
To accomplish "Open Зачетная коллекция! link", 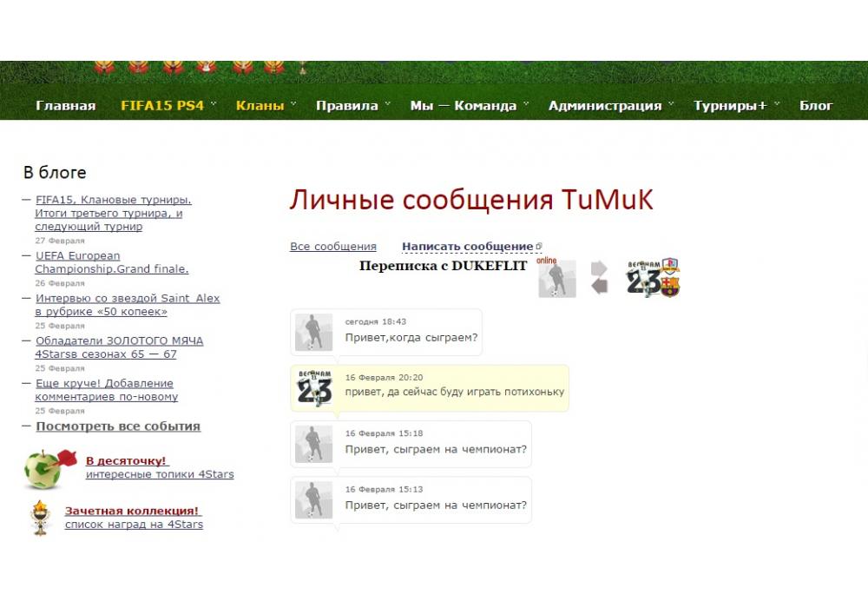I will pyautogui.click(x=132, y=511).
